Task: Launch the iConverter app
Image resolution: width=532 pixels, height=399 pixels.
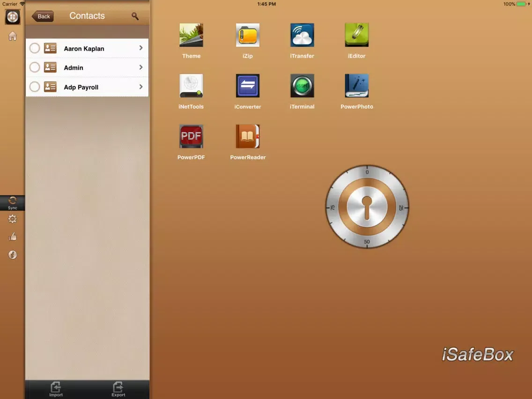Action: pos(247,86)
